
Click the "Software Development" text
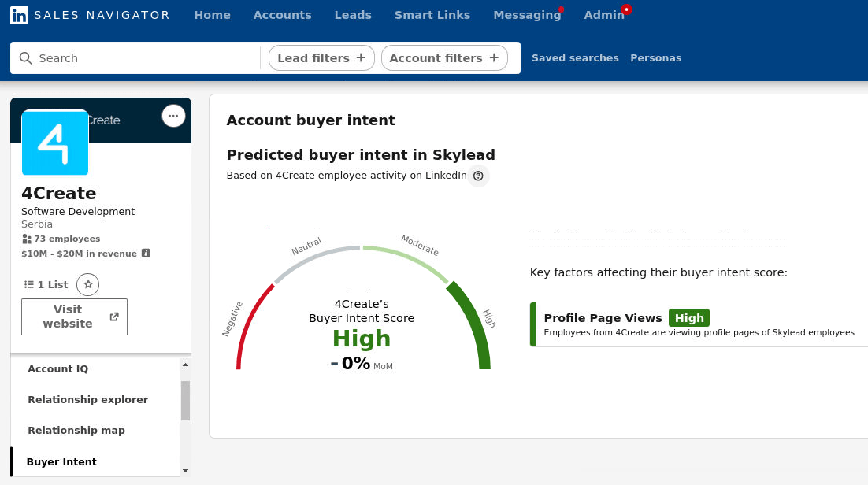point(78,212)
